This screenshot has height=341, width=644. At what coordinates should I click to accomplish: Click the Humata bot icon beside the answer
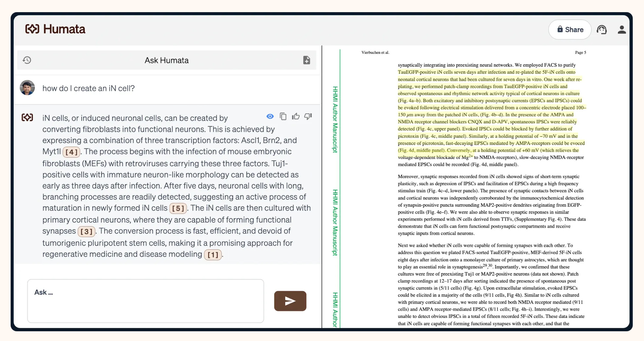[27, 117]
